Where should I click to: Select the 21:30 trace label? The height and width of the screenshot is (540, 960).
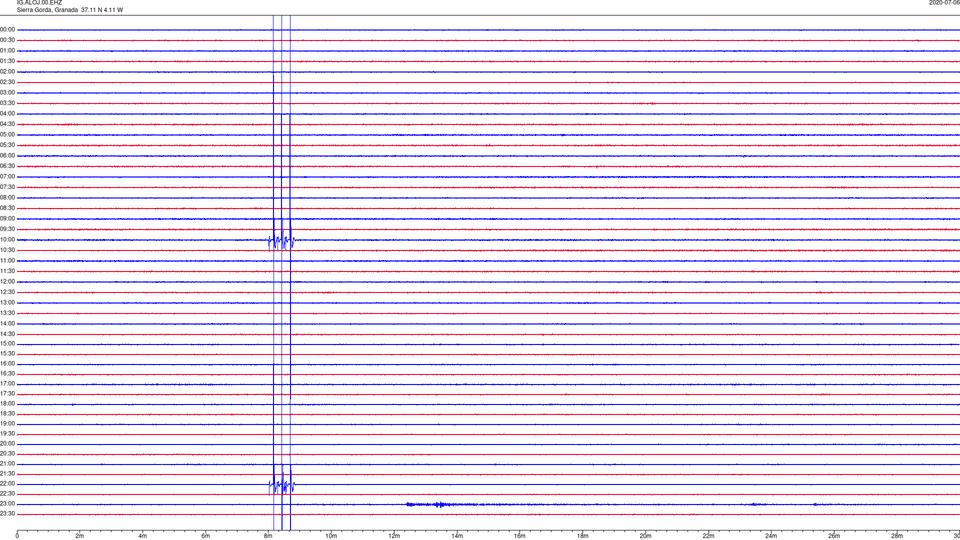[7, 474]
